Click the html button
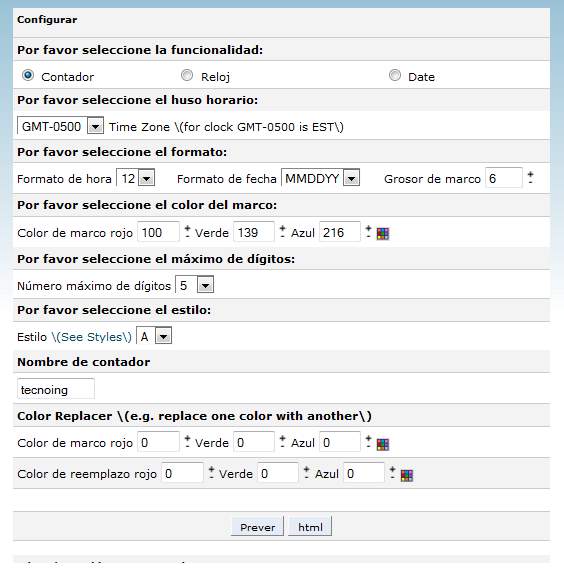This screenshot has width=564, height=573. 310,527
